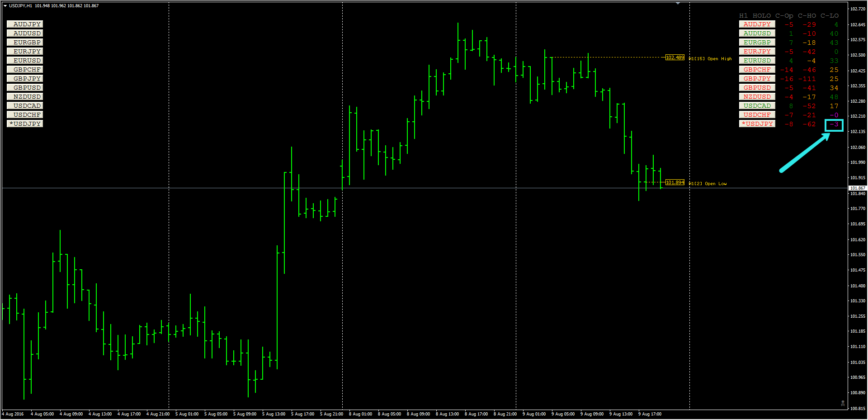Click the 34 value in the GBPUSD row
Viewport: 868px width, 420px height.
[834, 88]
